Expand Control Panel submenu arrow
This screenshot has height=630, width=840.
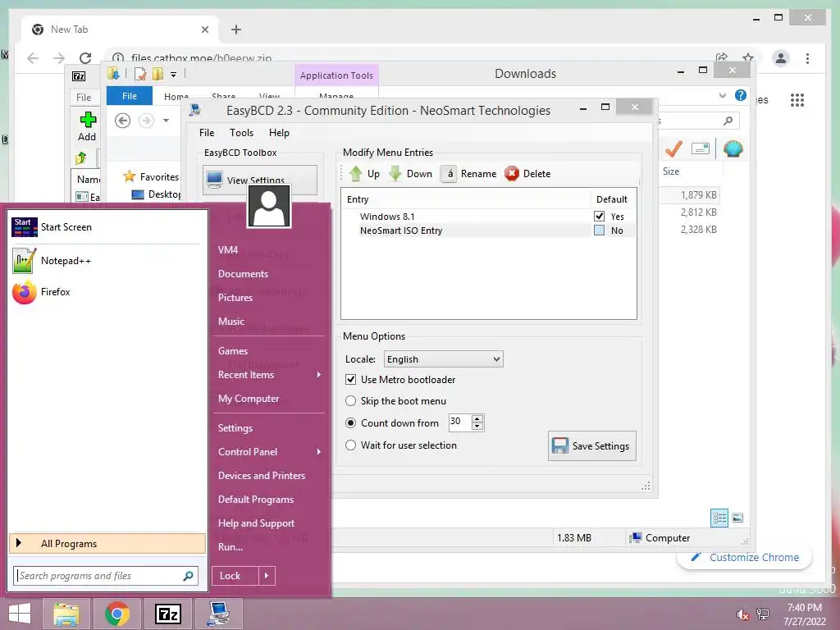pyautogui.click(x=319, y=452)
